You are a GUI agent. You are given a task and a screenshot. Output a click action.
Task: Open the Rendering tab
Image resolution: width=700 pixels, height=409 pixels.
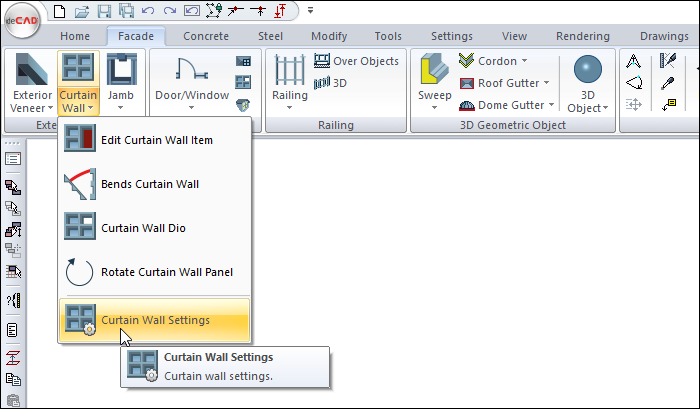[x=582, y=36]
